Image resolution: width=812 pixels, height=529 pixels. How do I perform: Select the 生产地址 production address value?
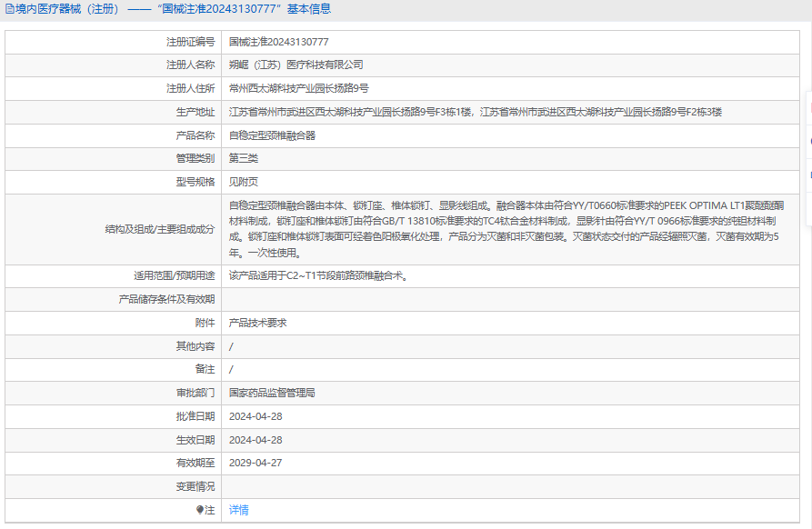pos(476,112)
